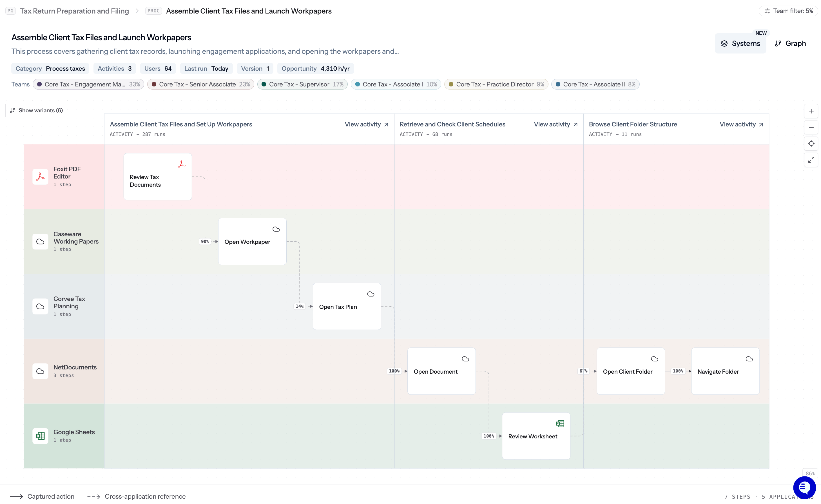Select the Core Tax - Engagement Ma... team chip
Screen dimensions: 821x504
point(88,84)
